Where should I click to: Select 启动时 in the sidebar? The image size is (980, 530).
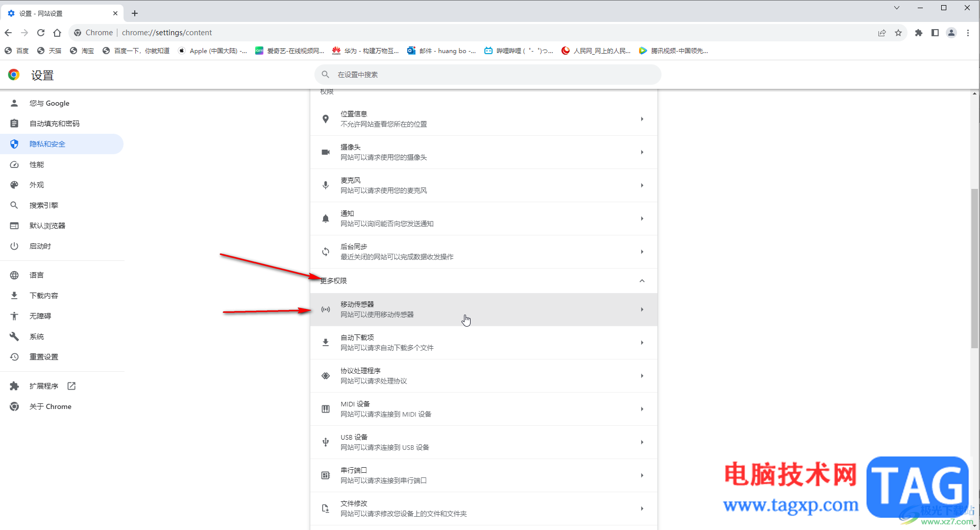62,246
